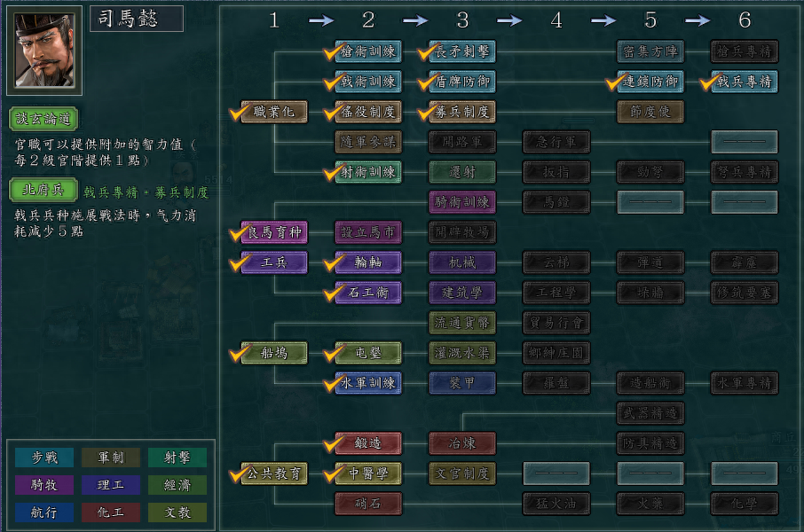This screenshot has height=532, width=804.
Task: Toggle the checked 連鎖防御 tech
Action: coord(650,82)
